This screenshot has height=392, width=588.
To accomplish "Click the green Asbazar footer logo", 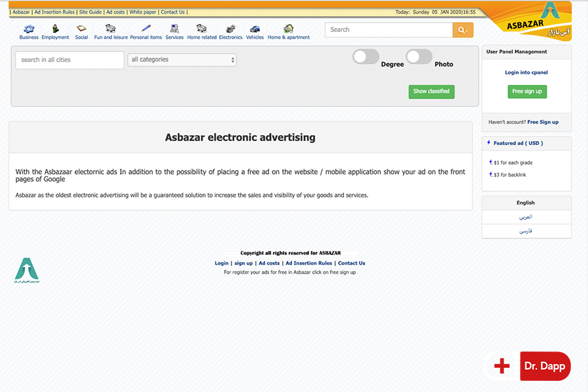I will (x=27, y=270).
